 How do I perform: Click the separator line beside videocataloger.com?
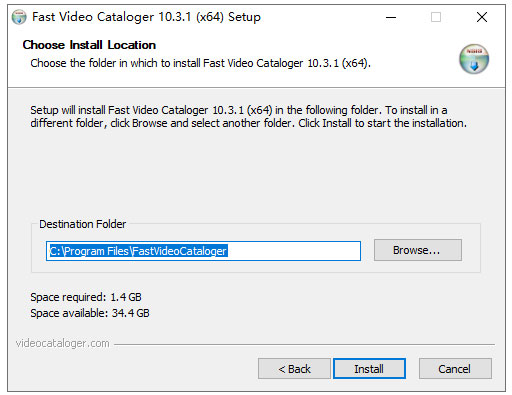click(304, 344)
